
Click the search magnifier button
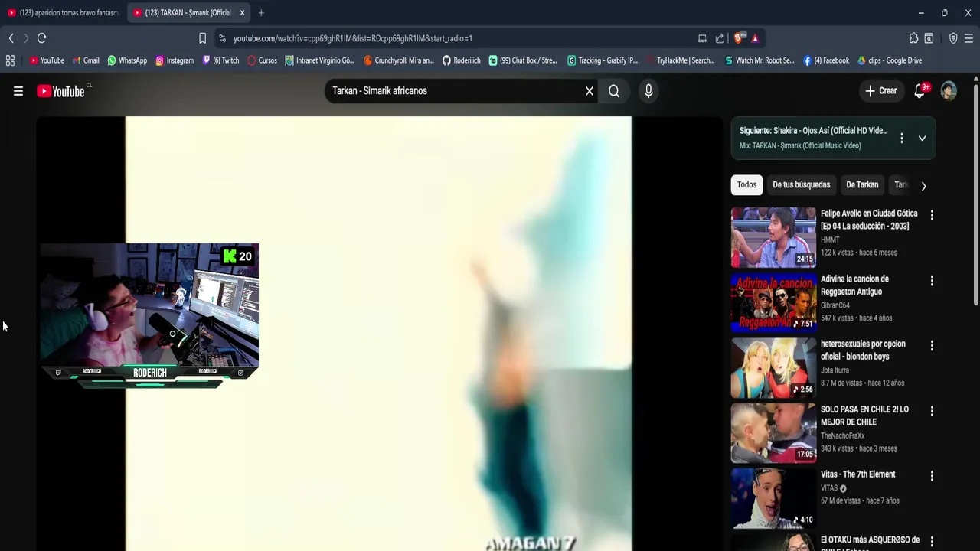614,91
